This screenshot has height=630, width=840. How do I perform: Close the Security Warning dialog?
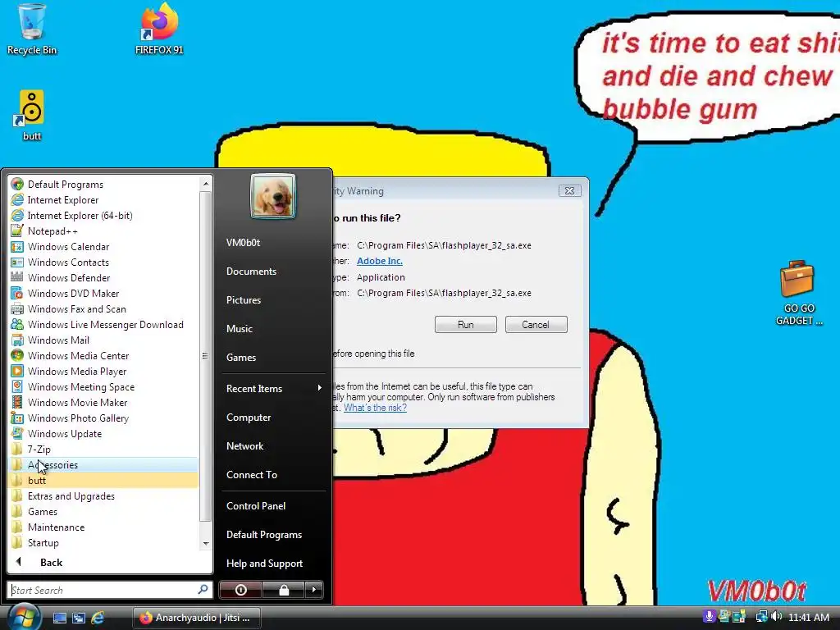tap(569, 190)
